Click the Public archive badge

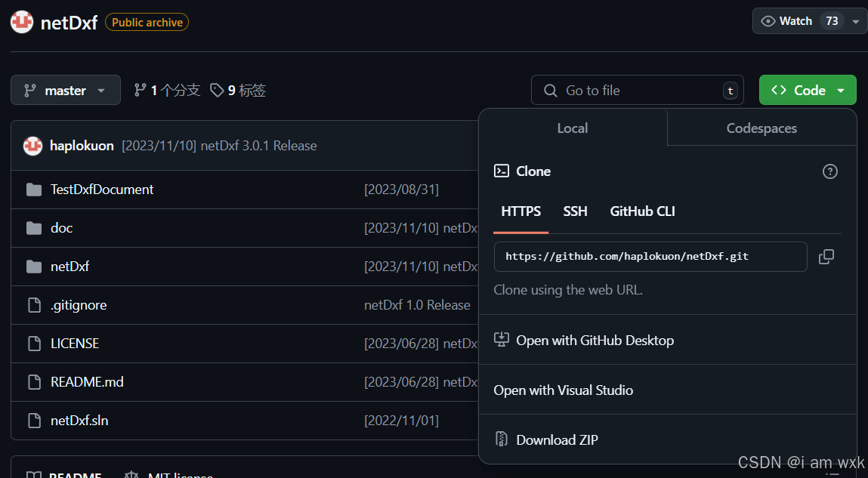pyautogui.click(x=147, y=22)
